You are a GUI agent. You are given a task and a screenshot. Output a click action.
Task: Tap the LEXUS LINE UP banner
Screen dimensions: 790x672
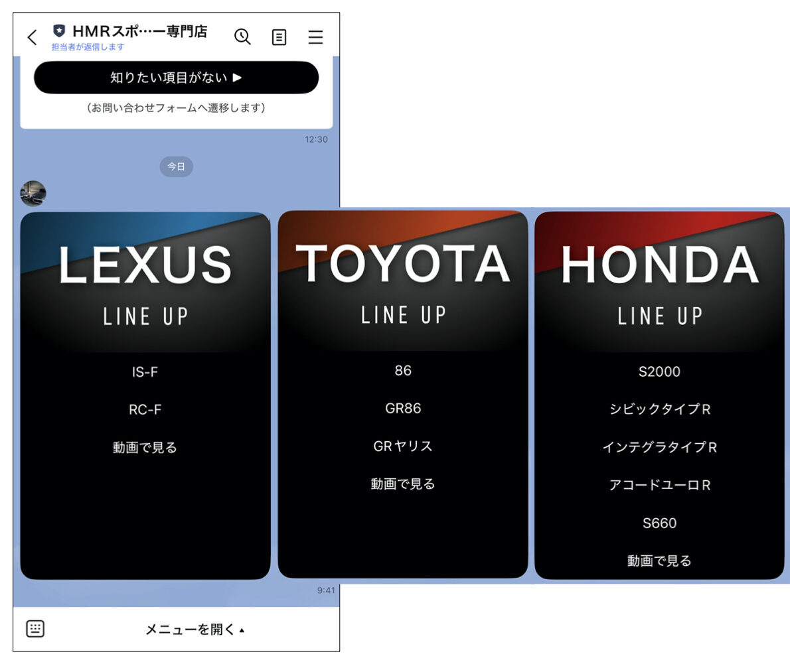(x=145, y=283)
